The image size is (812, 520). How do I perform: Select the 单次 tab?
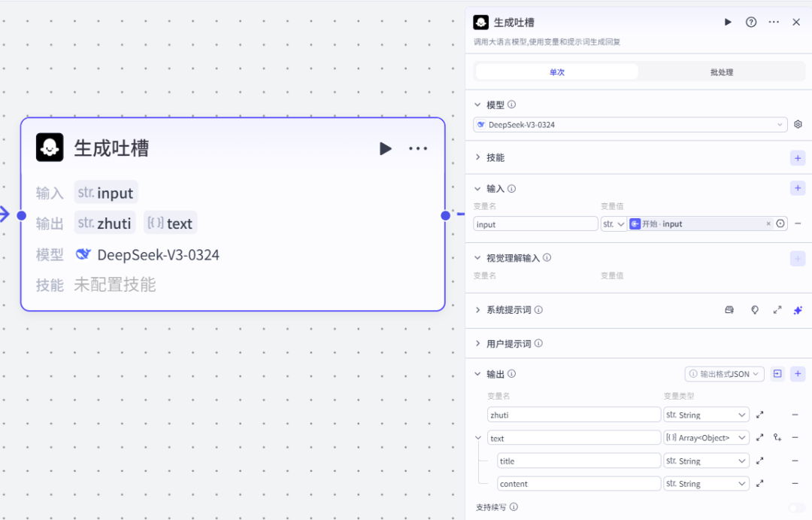pos(556,71)
